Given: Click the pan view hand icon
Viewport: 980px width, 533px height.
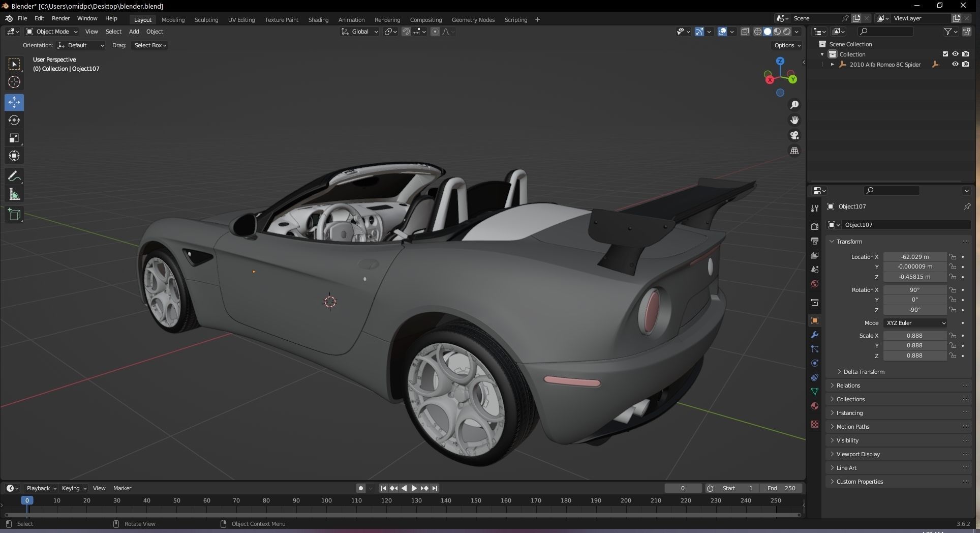Looking at the screenshot, I should coord(794,120).
